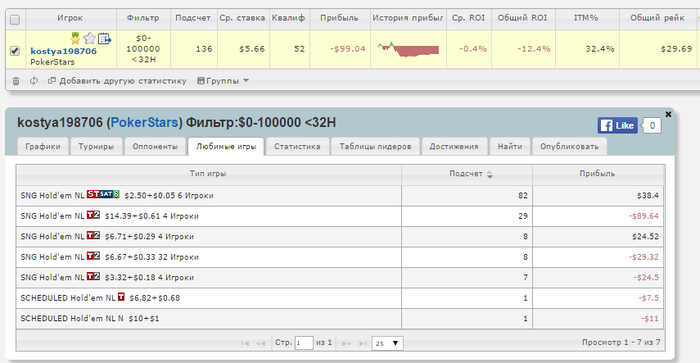Click T2 icon in $14.39+$0.61 row

[x=93, y=215]
